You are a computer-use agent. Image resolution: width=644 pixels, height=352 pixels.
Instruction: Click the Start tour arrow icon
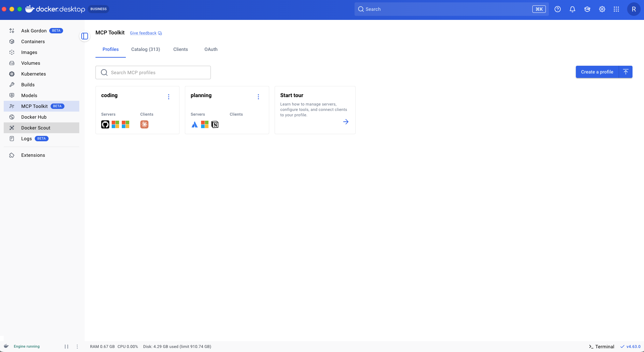346,122
